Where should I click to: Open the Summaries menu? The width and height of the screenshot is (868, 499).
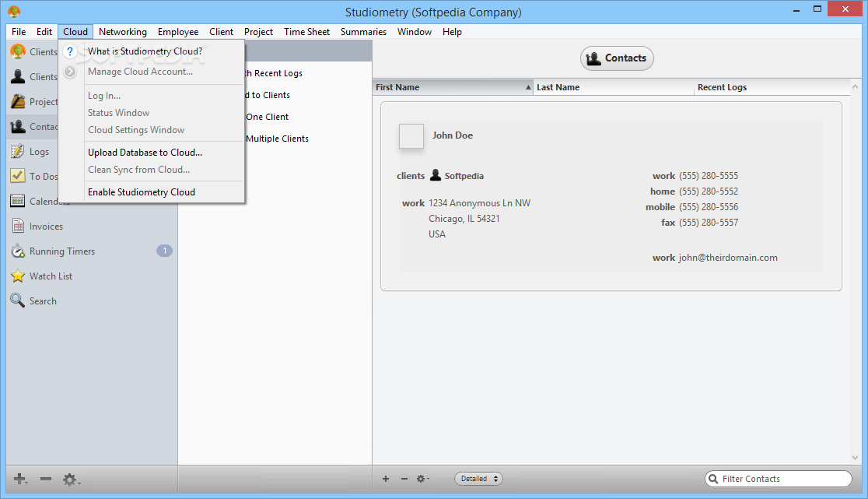pyautogui.click(x=364, y=32)
